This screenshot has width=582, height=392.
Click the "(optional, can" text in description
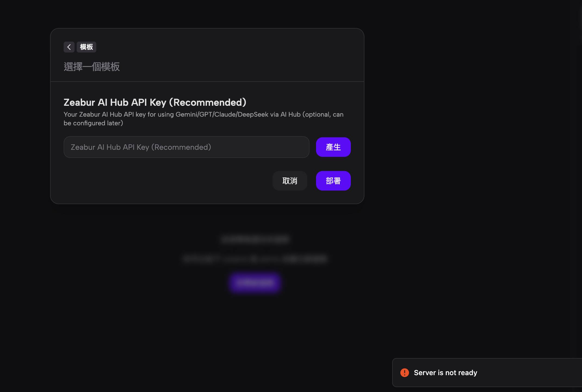(323, 114)
